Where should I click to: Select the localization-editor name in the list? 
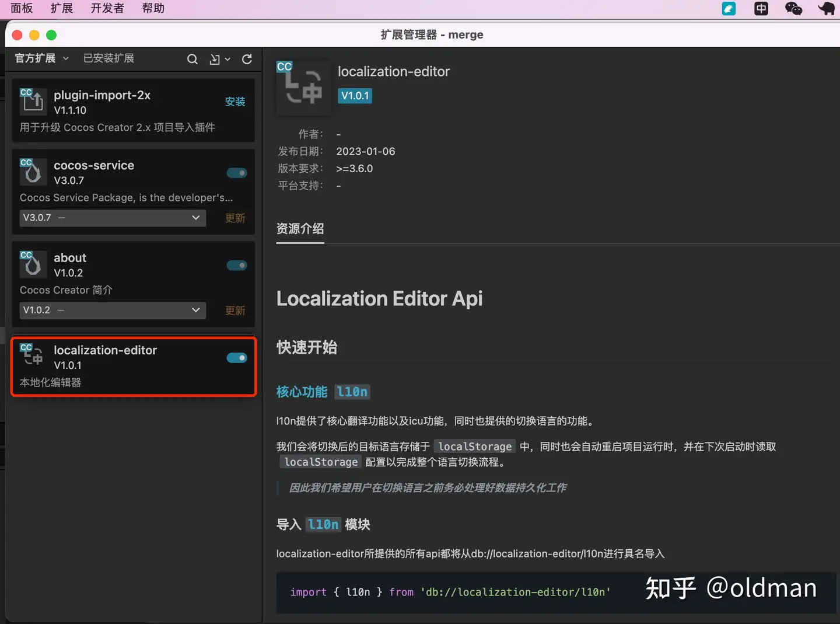click(105, 350)
